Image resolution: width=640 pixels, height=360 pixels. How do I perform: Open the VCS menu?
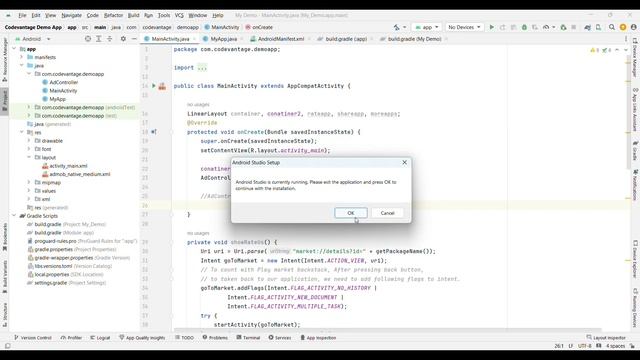click(x=179, y=15)
